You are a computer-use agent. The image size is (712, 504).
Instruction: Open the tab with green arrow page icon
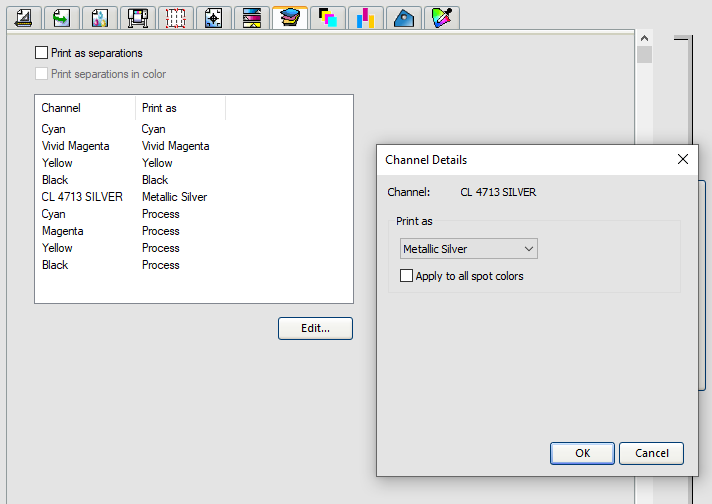[x=61, y=18]
